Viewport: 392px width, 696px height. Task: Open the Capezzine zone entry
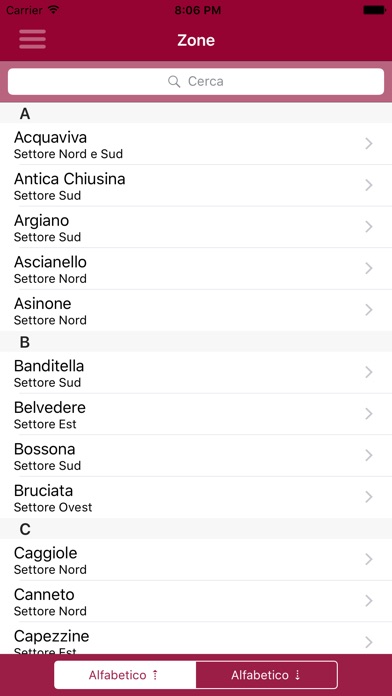pos(196,638)
